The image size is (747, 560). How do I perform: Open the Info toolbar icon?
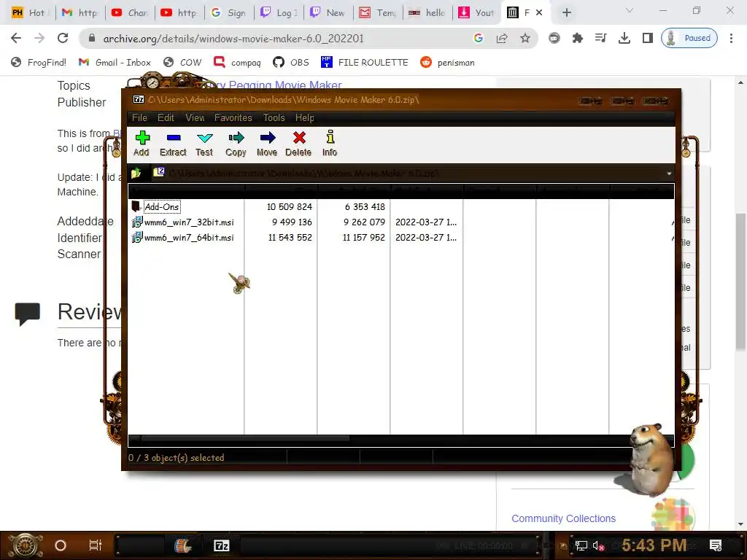click(330, 144)
